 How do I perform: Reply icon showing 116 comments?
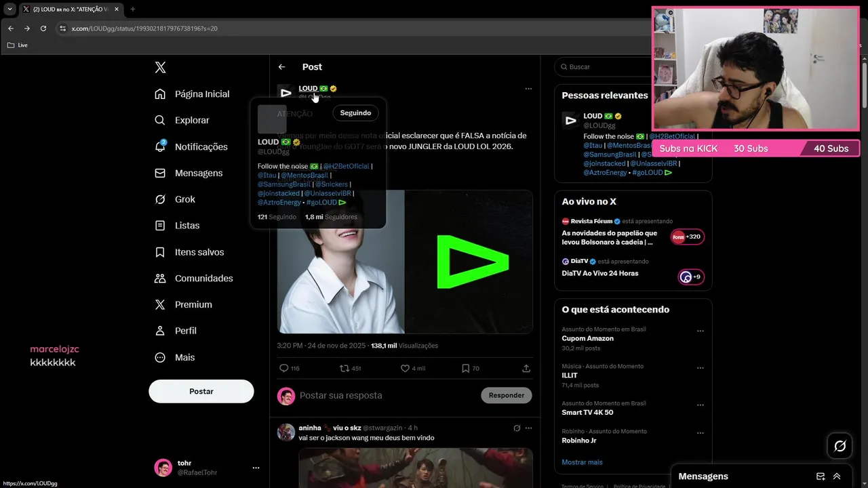[x=284, y=368]
